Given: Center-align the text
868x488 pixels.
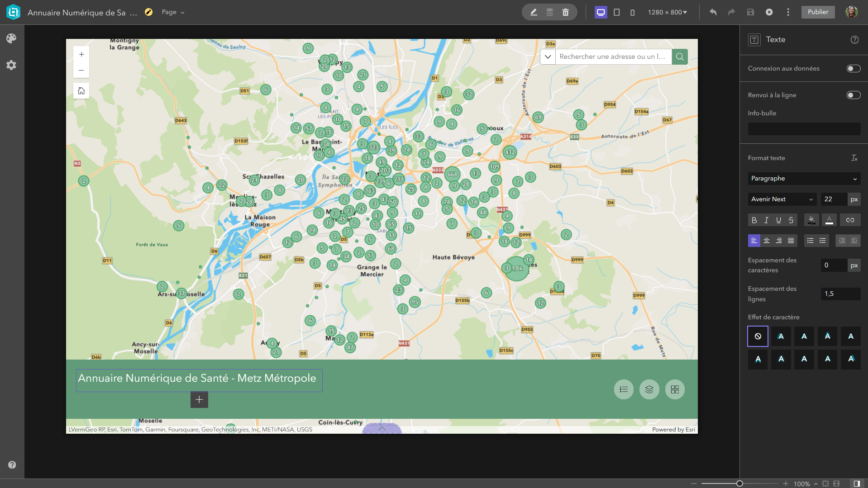Looking at the screenshot, I should point(766,241).
